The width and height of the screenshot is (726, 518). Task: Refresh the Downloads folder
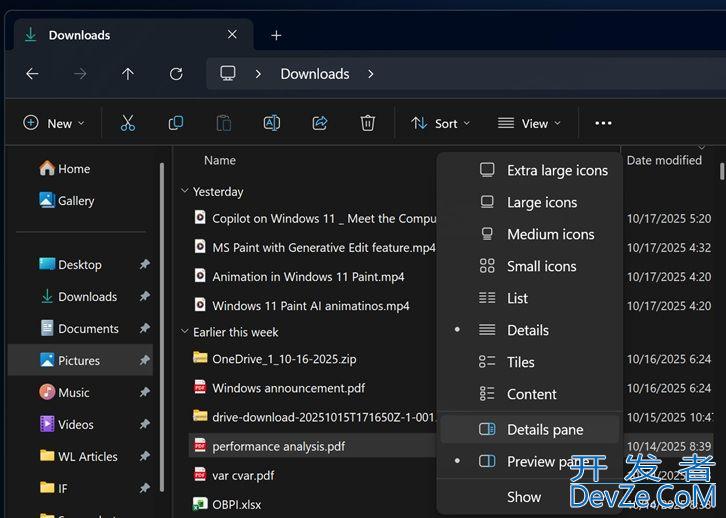coord(176,74)
